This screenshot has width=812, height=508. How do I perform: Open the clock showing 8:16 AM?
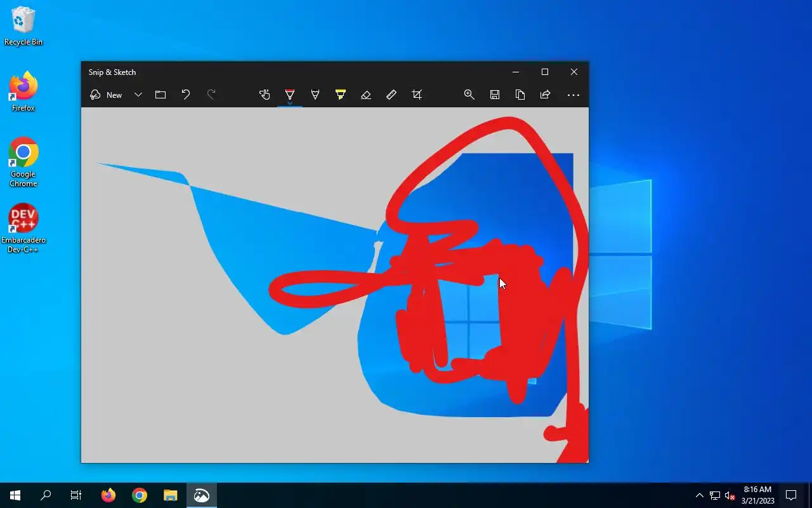click(x=757, y=495)
